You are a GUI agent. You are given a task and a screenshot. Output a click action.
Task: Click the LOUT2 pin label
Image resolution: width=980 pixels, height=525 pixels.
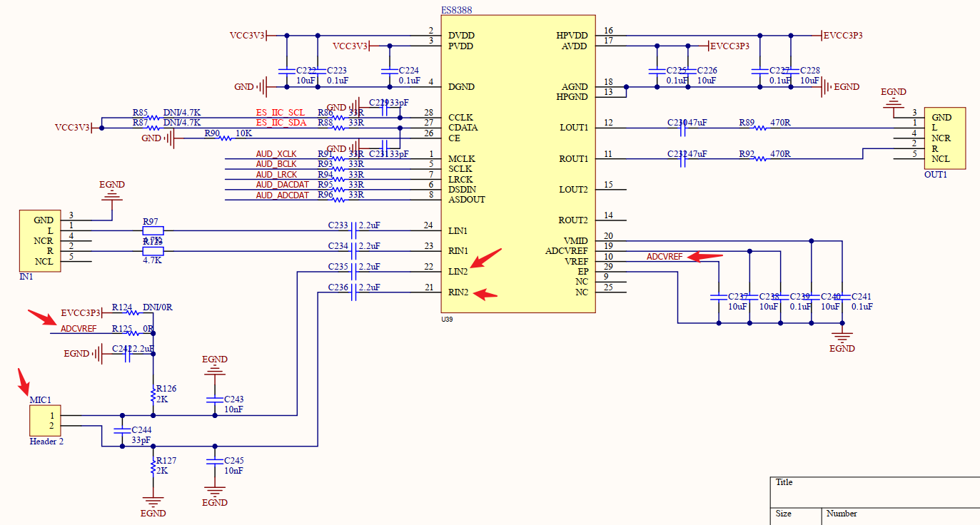click(x=574, y=190)
